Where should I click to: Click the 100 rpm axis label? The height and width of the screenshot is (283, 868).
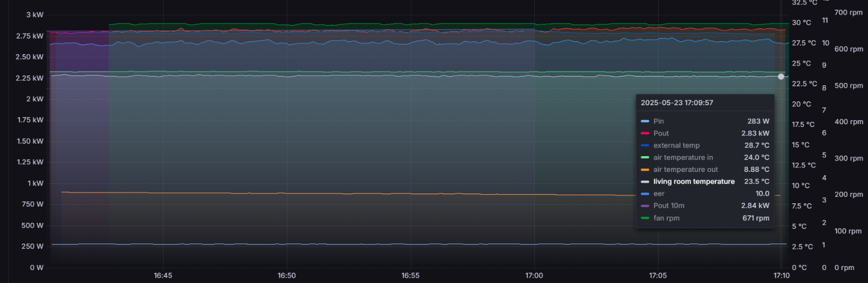848,231
